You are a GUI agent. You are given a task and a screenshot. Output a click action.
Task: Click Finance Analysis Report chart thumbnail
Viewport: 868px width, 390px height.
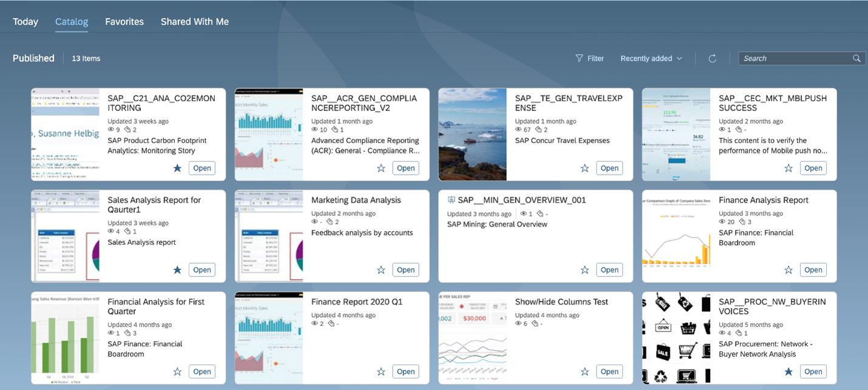pos(676,236)
